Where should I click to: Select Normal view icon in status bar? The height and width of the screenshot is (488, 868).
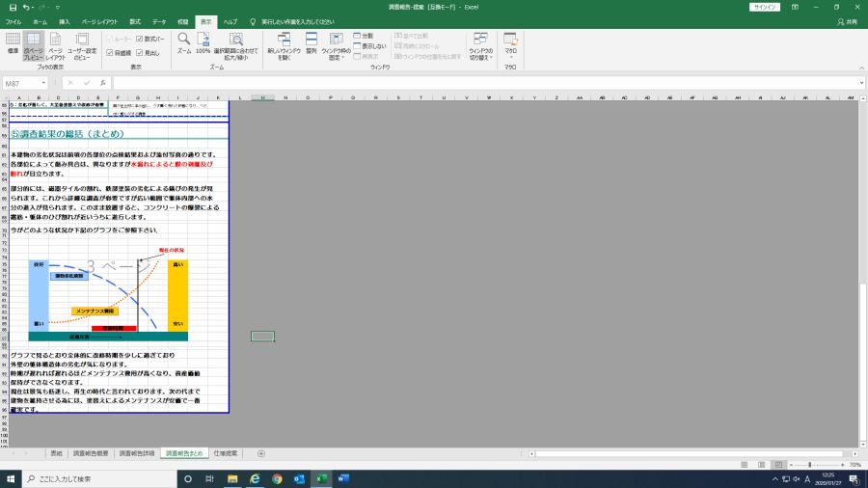click(x=745, y=465)
